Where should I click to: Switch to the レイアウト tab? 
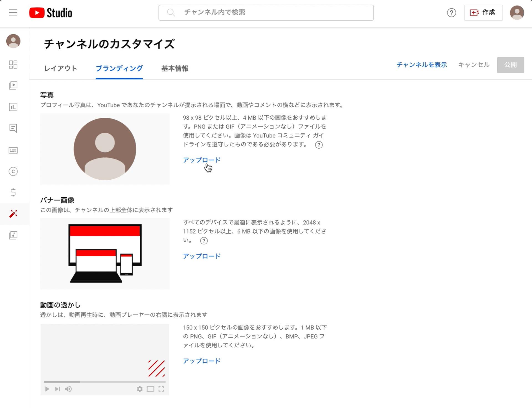(60, 68)
